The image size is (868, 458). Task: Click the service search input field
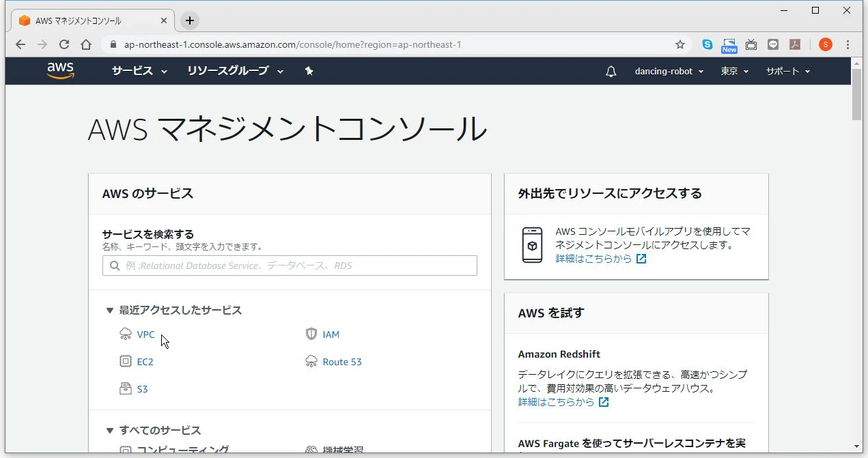pyautogui.click(x=290, y=266)
